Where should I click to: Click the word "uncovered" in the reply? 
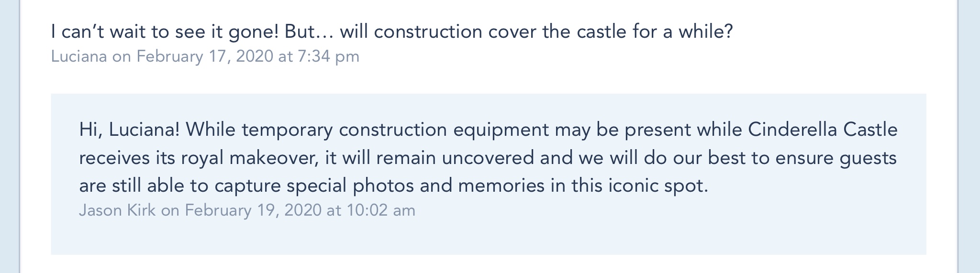tap(488, 158)
